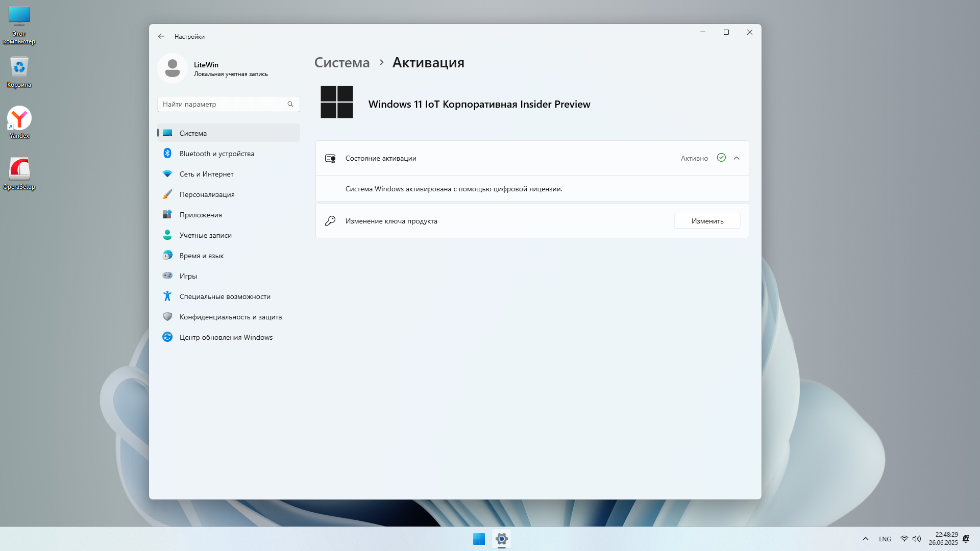Open Специальные возможности settings

225,296
